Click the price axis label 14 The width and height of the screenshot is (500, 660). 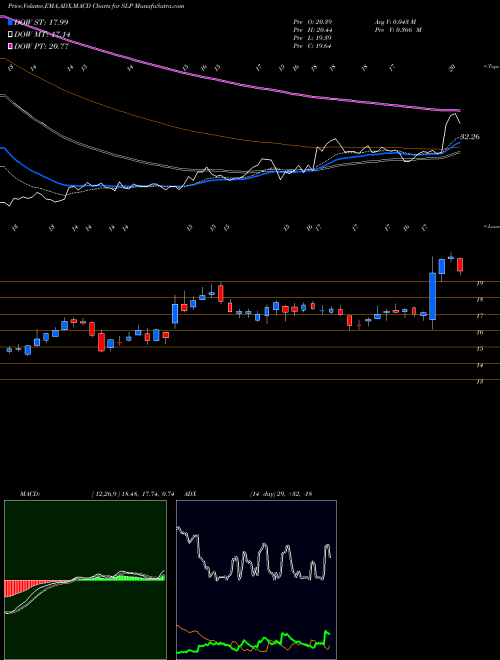tap(479, 365)
